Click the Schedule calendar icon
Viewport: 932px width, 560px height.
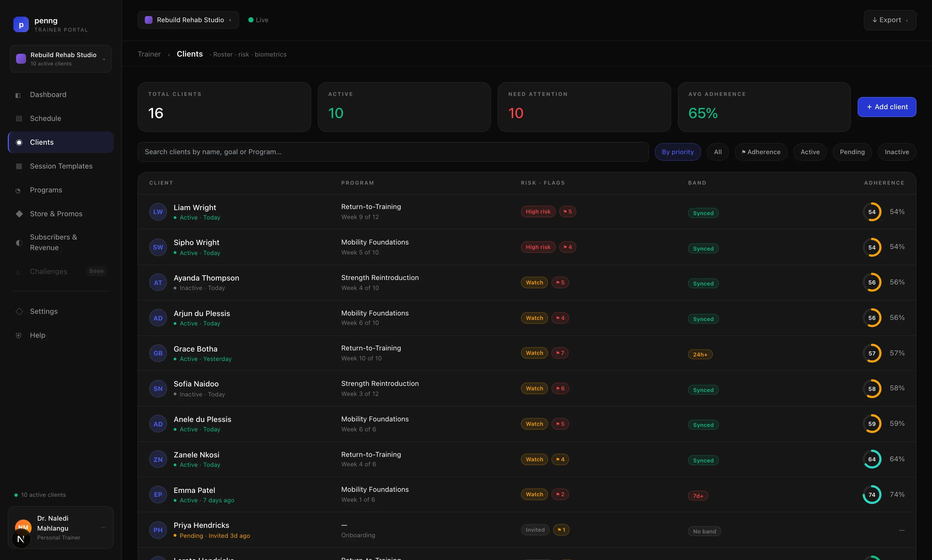(19, 118)
